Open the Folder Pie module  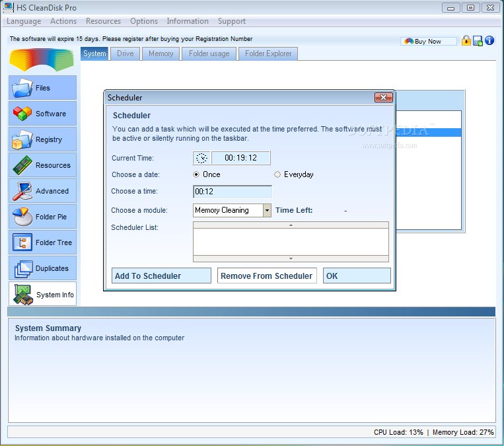click(42, 217)
